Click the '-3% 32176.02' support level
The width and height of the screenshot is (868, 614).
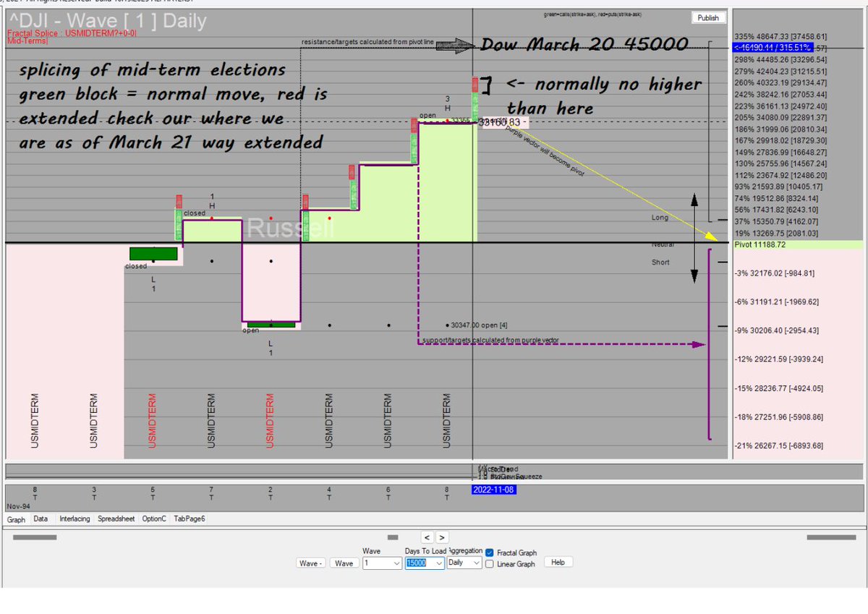point(775,273)
